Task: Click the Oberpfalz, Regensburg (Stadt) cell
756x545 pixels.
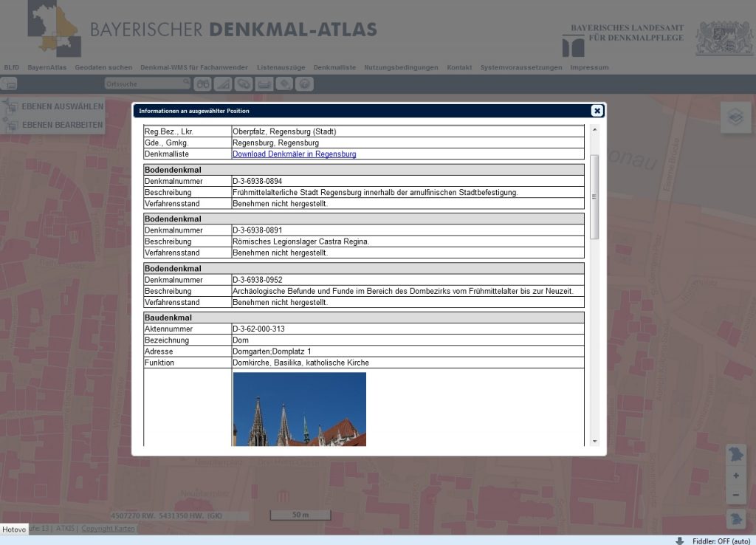Action: pos(408,131)
